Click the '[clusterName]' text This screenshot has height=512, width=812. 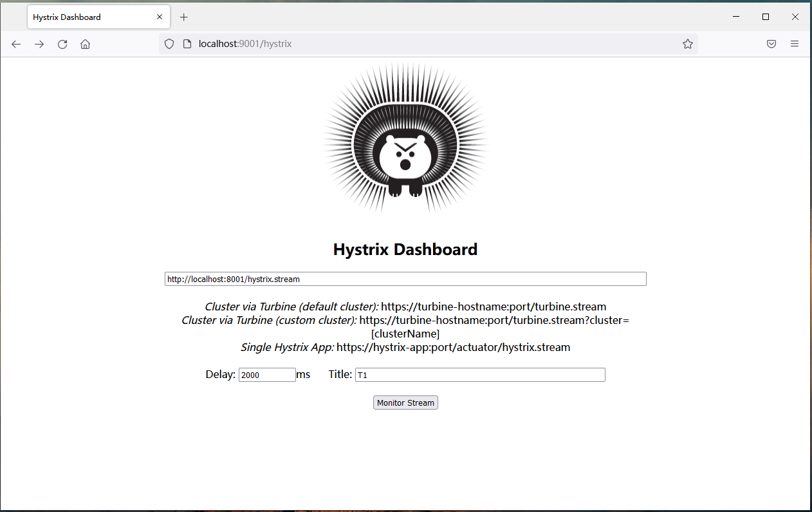pos(405,334)
